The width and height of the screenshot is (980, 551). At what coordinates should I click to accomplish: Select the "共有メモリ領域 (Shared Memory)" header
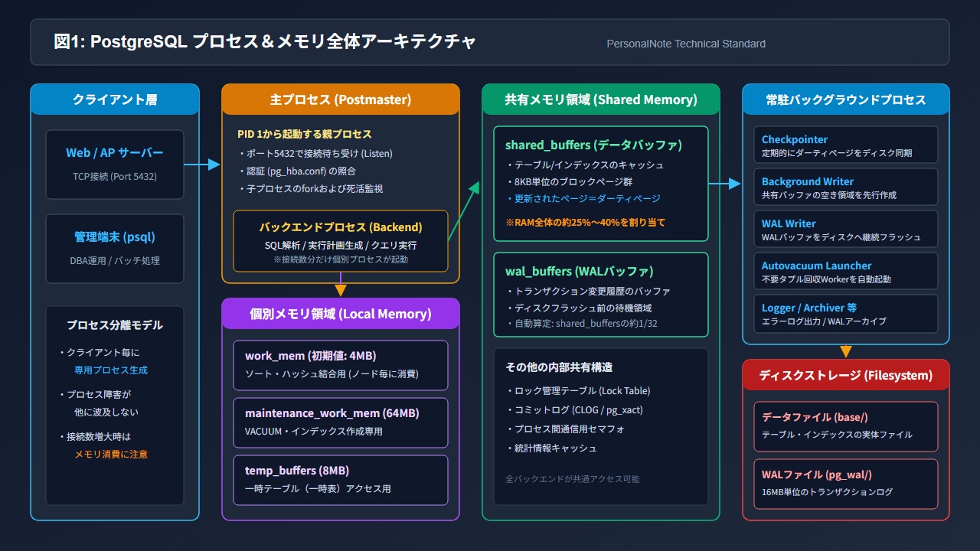601,99
